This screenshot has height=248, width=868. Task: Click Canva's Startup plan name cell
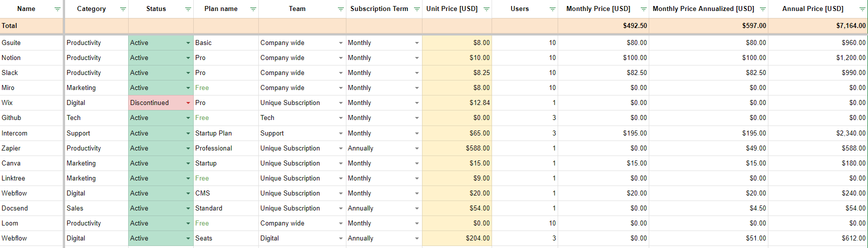click(x=225, y=163)
